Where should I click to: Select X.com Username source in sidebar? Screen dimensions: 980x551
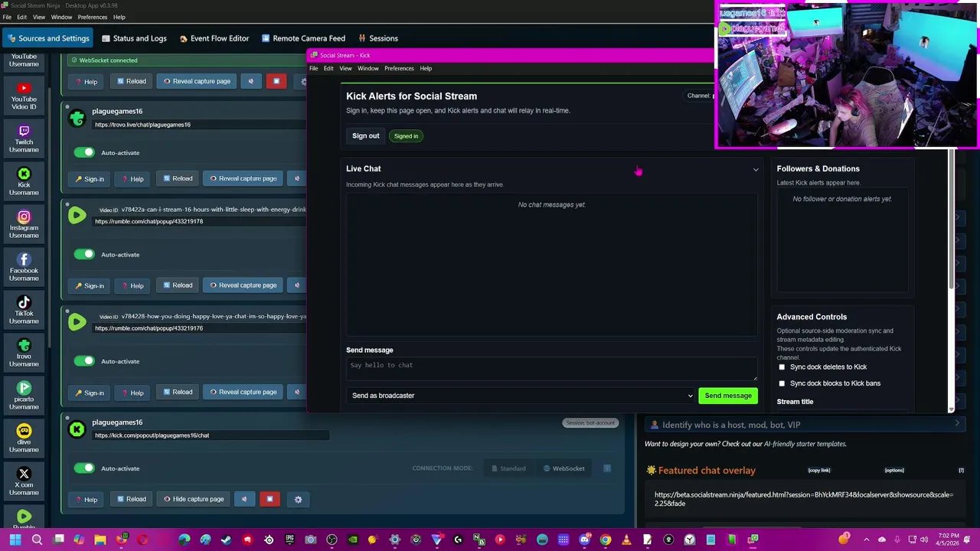click(x=24, y=482)
